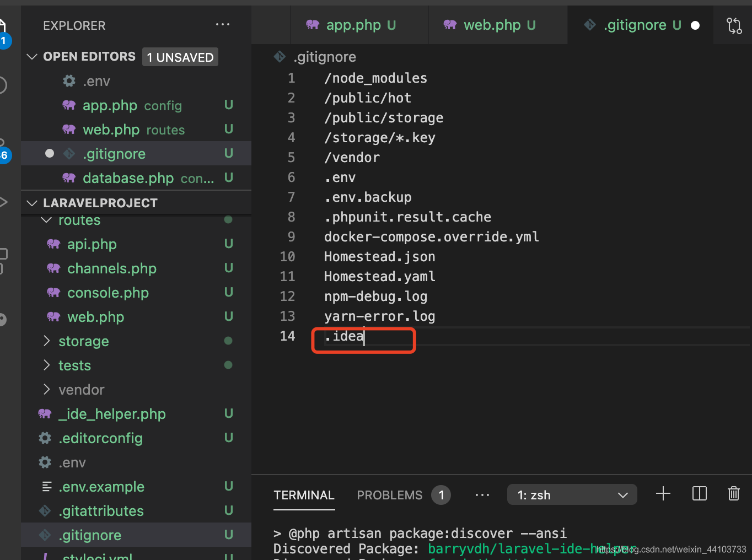Click the Homestead.json line
The image size is (752, 560).
point(380,257)
